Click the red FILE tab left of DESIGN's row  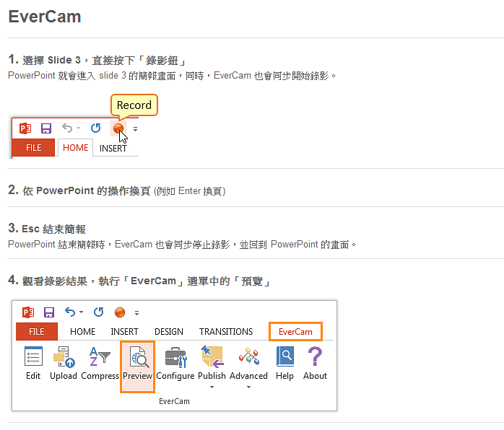coord(36,332)
